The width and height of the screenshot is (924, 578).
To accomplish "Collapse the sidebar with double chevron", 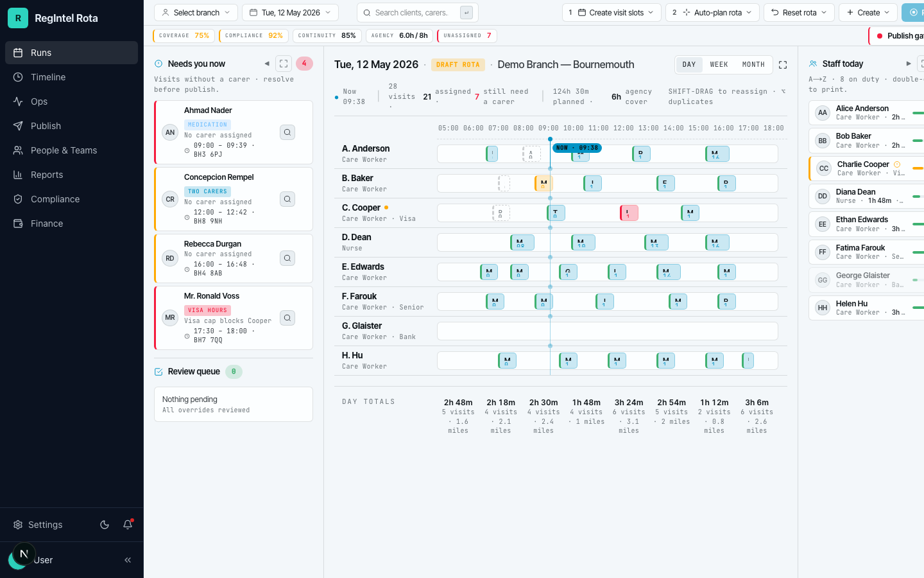I will (128, 560).
